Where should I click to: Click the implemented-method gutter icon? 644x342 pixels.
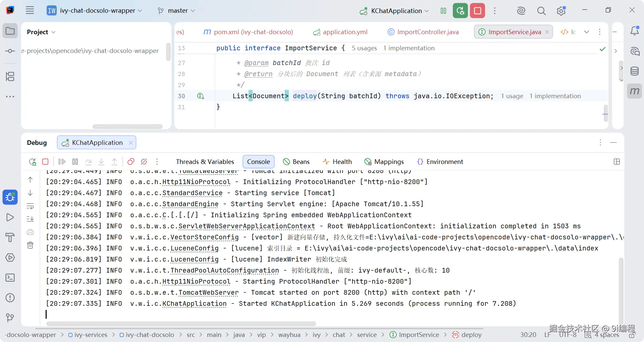click(201, 96)
